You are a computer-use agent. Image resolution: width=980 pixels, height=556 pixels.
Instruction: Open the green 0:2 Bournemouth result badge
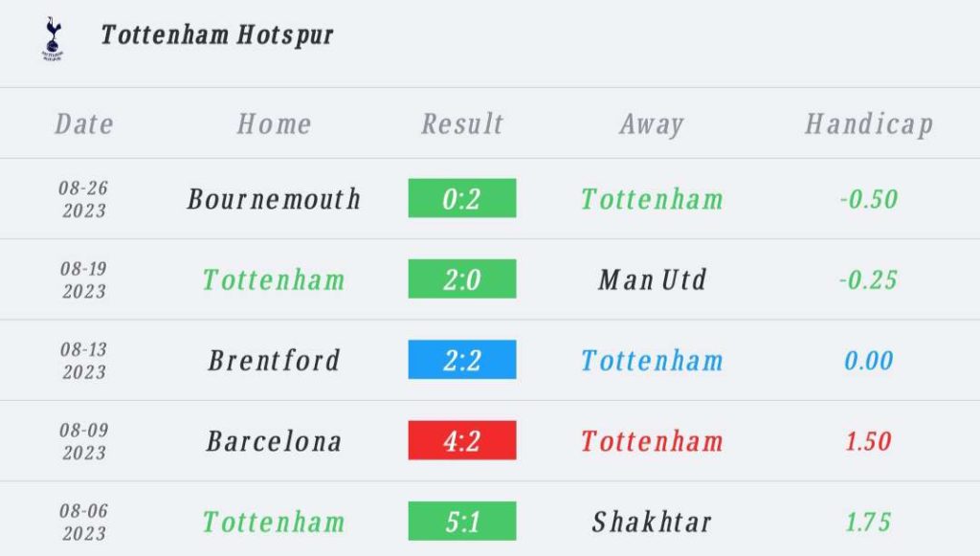click(x=462, y=198)
